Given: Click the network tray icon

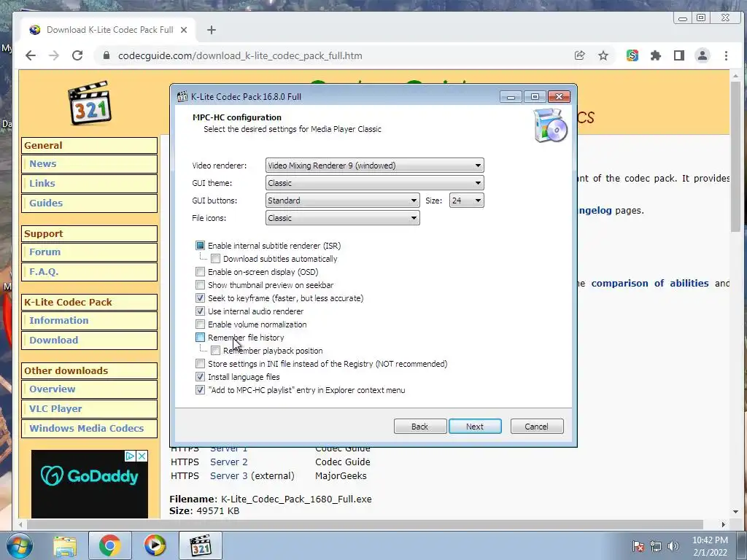Looking at the screenshot, I should [x=656, y=546].
